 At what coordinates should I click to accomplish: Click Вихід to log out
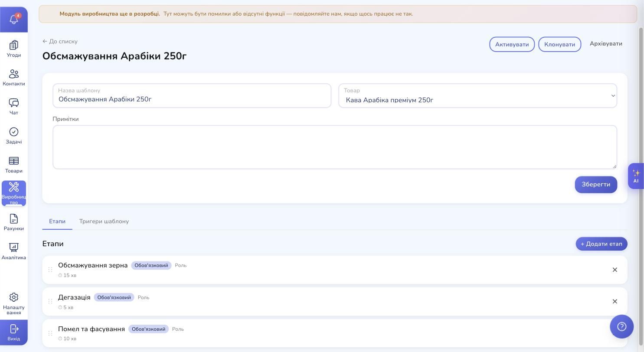pyautogui.click(x=14, y=332)
